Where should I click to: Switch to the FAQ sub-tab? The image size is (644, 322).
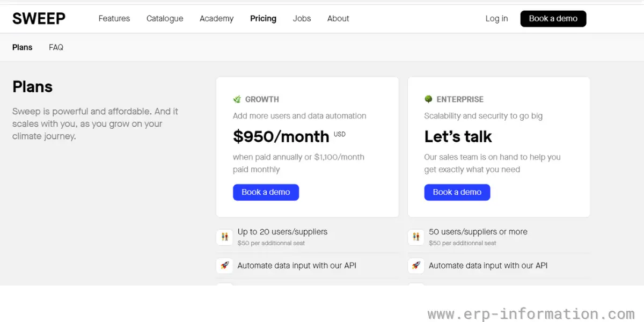(56, 47)
